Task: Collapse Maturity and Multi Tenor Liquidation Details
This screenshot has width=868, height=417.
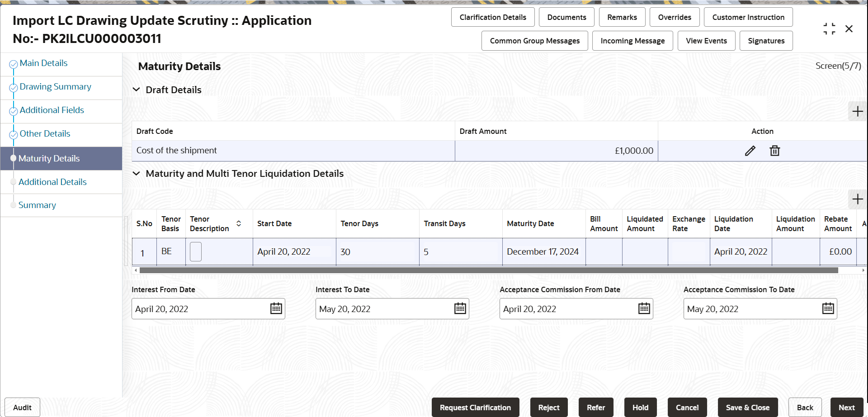Action: click(136, 173)
